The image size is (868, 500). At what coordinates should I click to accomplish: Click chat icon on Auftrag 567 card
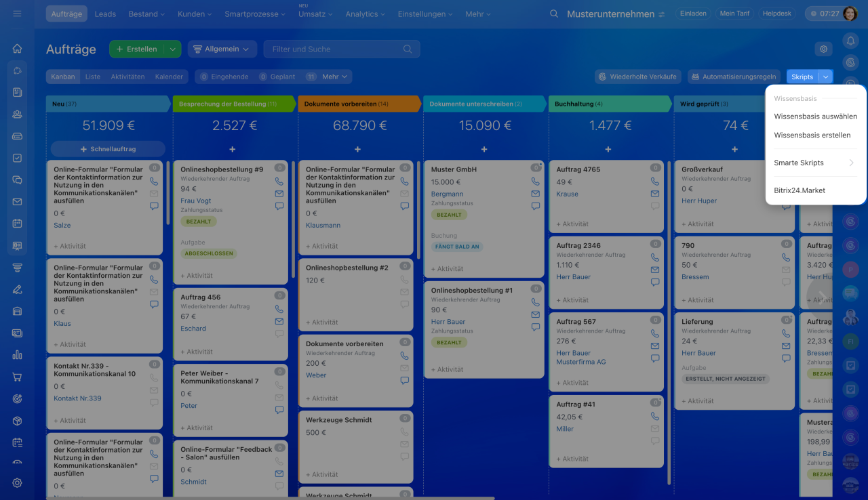[655, 358]
